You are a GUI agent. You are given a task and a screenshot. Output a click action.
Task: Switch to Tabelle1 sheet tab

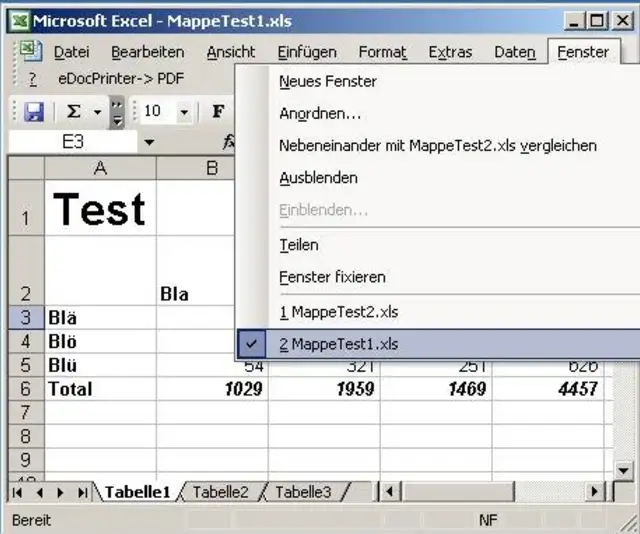tap(138, 492)
